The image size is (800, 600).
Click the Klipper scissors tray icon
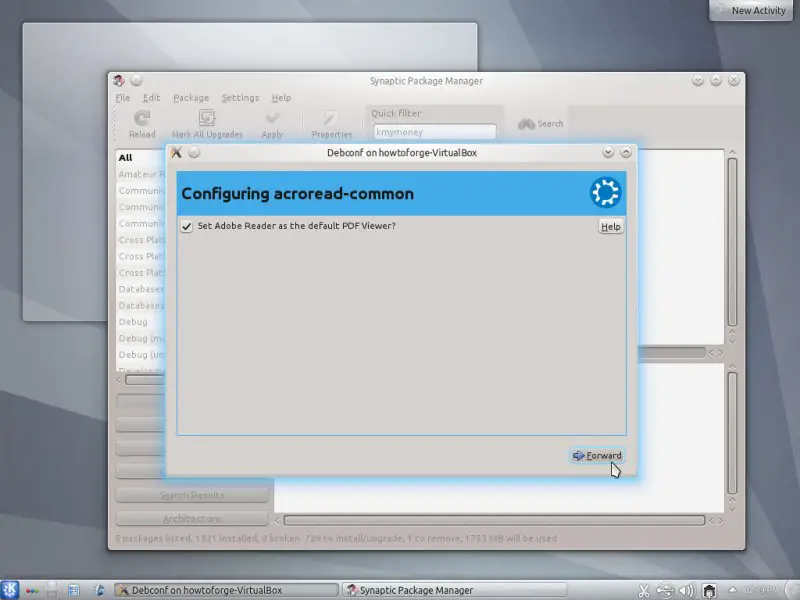tap(644, 591)
